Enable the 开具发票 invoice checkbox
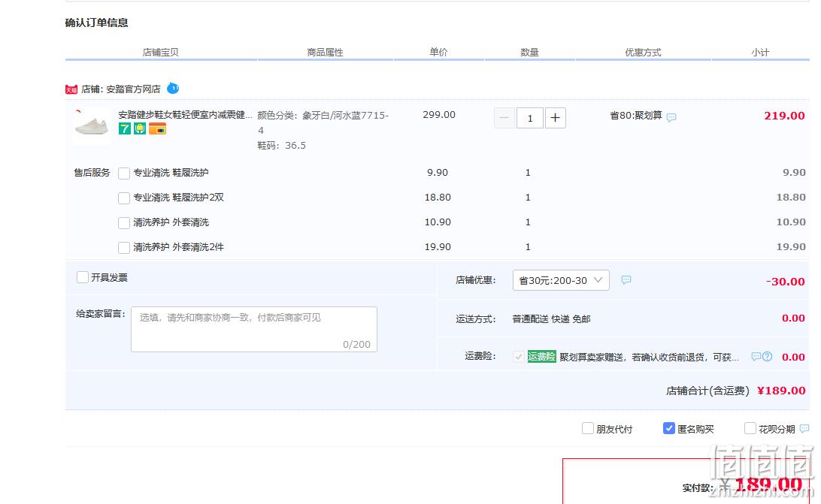 (83, 277)
